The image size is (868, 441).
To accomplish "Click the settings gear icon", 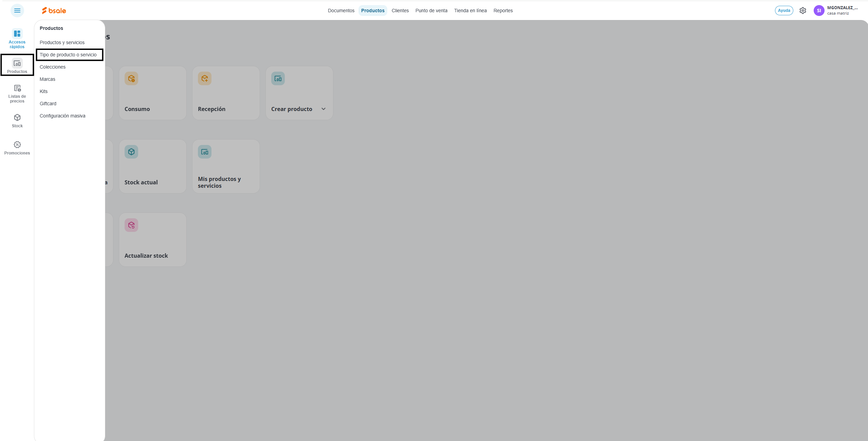I will pyautogui.click(x=802, y=11).
